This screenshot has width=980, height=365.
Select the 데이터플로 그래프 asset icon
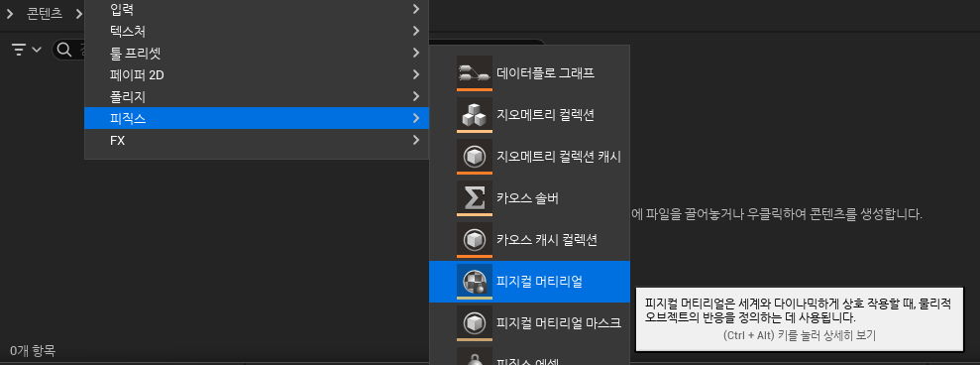point(475,73)
